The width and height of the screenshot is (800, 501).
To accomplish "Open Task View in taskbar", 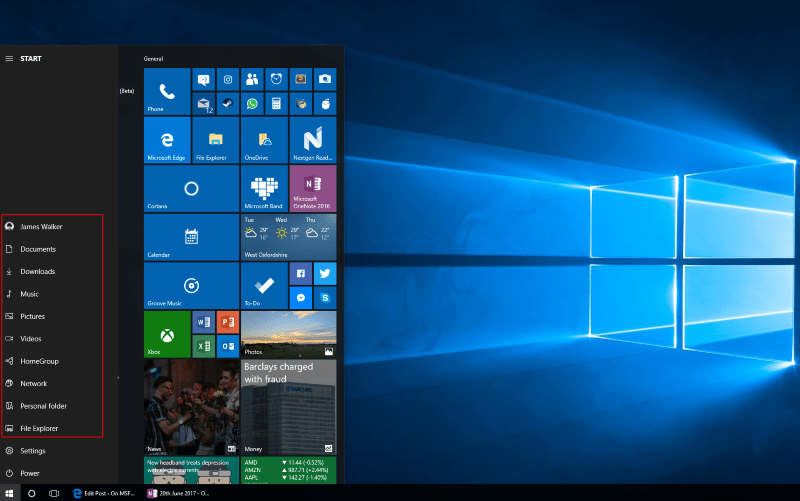I will 54,493.
